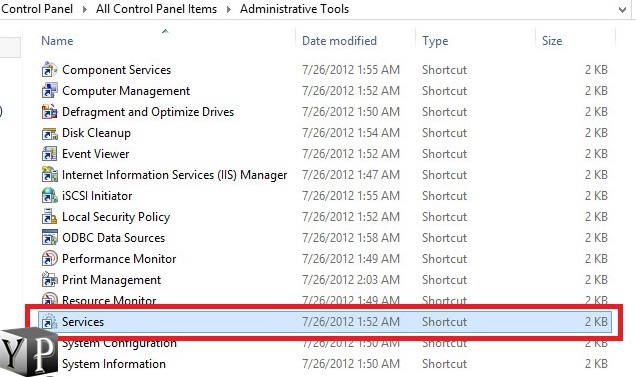Image resolution: width=636 pixels, height=377 pixels.
Task: Select the Performance Monitor name
Action: (119, 259)
